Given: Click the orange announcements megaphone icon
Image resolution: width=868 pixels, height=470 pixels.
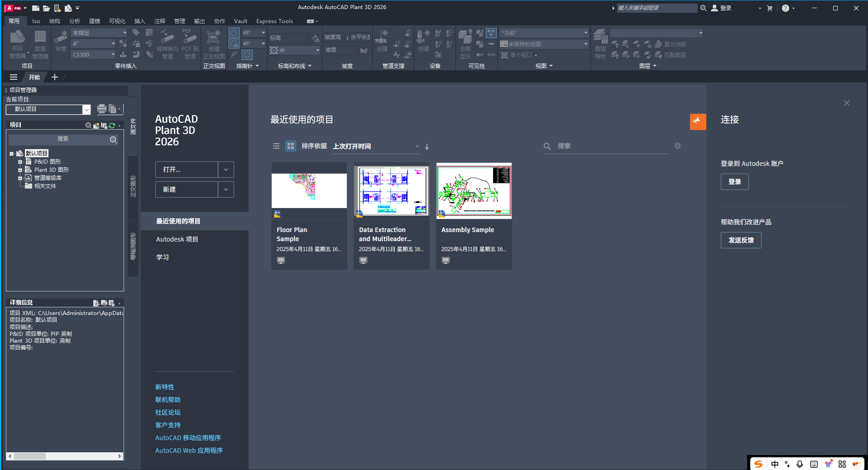Looking at the screenshot, I should pos(697,121).
